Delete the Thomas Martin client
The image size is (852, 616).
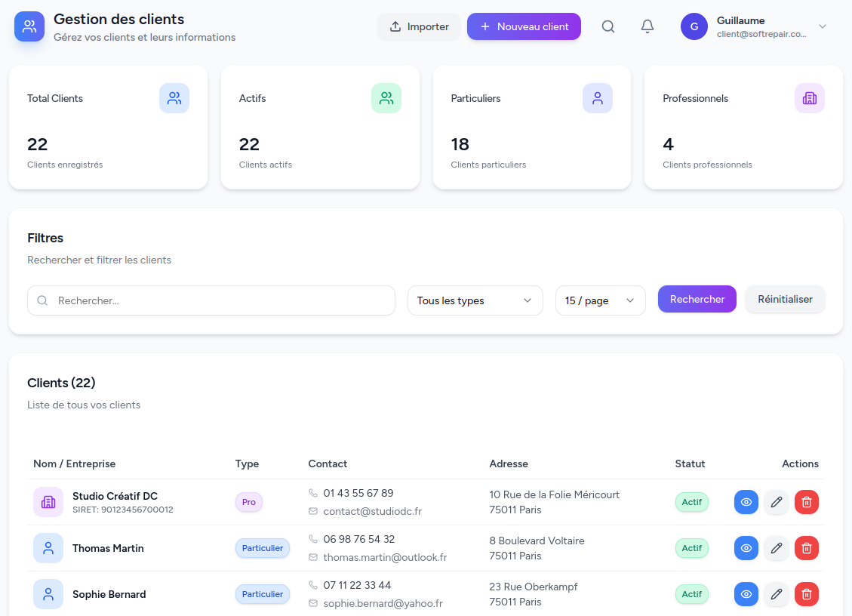[806, 548]
